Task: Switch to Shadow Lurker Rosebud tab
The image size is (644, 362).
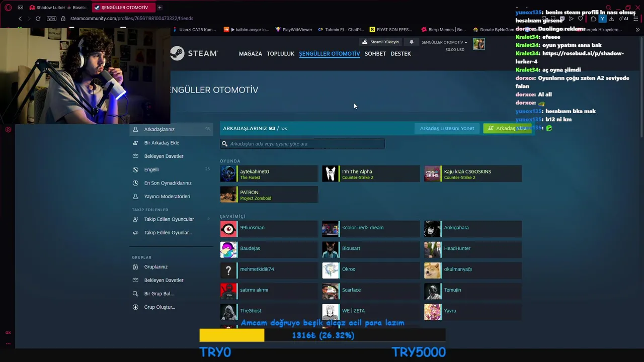Action: coord(58,8)
